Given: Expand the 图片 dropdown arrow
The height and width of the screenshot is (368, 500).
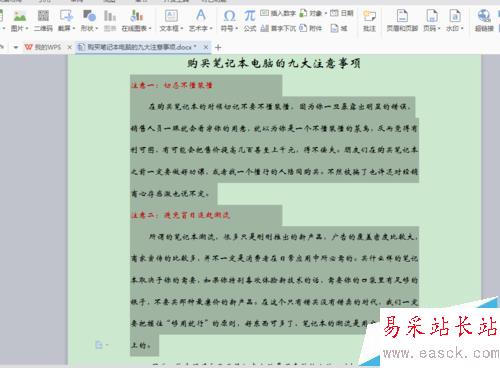Looking at the screenshot, I should click(27, 29).
